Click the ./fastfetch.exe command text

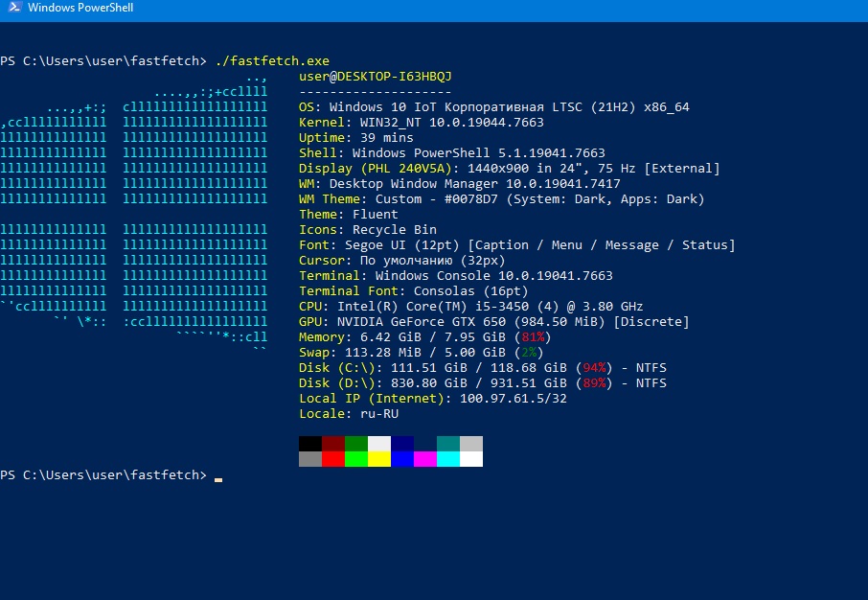pyautogui.click(x=272, y=61)
